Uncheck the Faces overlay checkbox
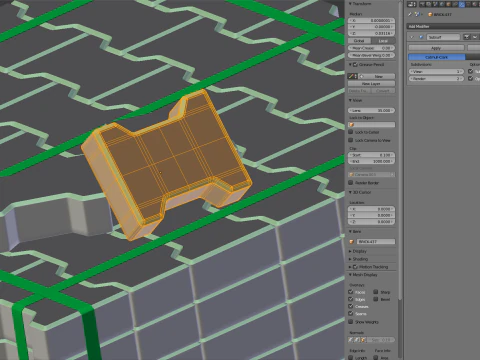Viewport: 480px width, 360px height. tap(350, 292)
